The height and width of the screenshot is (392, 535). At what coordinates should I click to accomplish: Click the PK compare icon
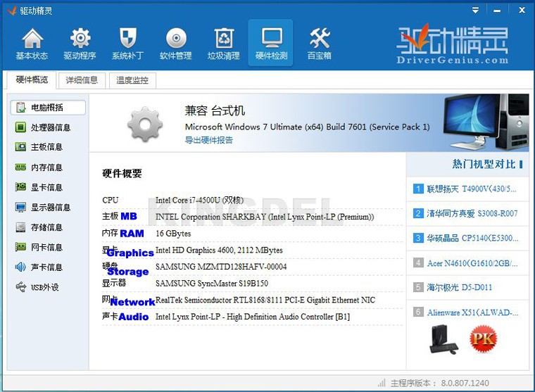(x=483, y=338)
